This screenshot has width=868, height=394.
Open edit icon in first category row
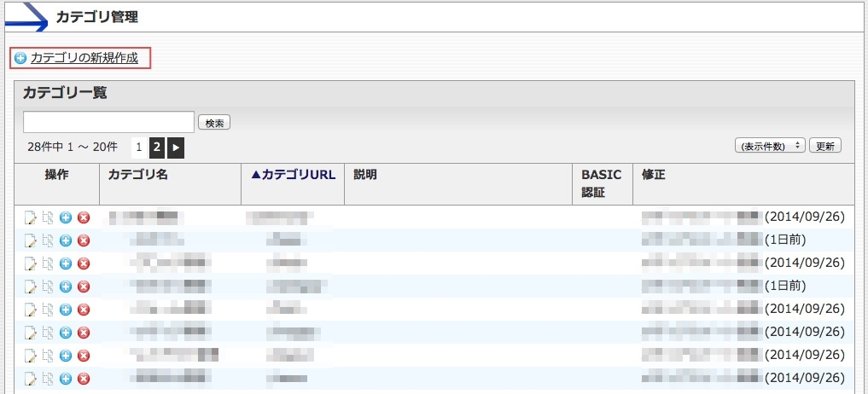pyautogui.click(x=31, y=217)
